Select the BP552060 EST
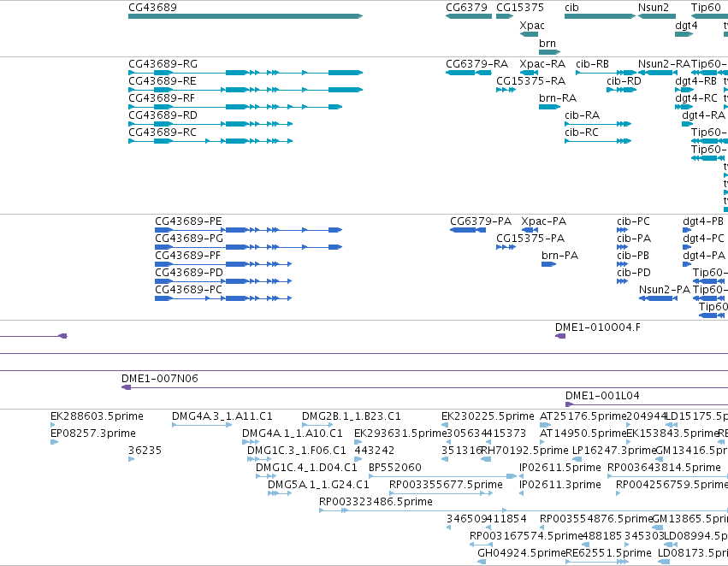Viewport: 728px width, 566px height. click(x=442, y=476)
